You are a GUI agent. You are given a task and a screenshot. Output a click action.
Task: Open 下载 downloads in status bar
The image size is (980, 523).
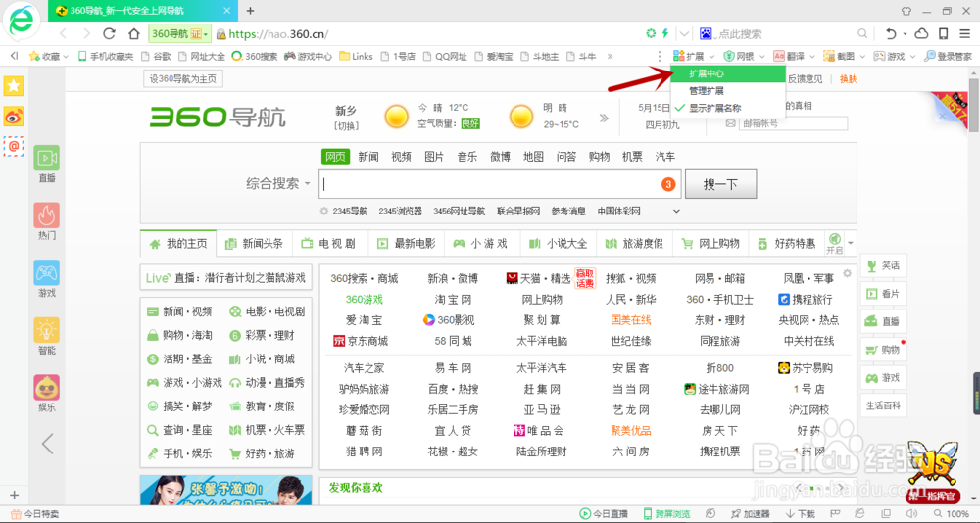tap(800, 514)
